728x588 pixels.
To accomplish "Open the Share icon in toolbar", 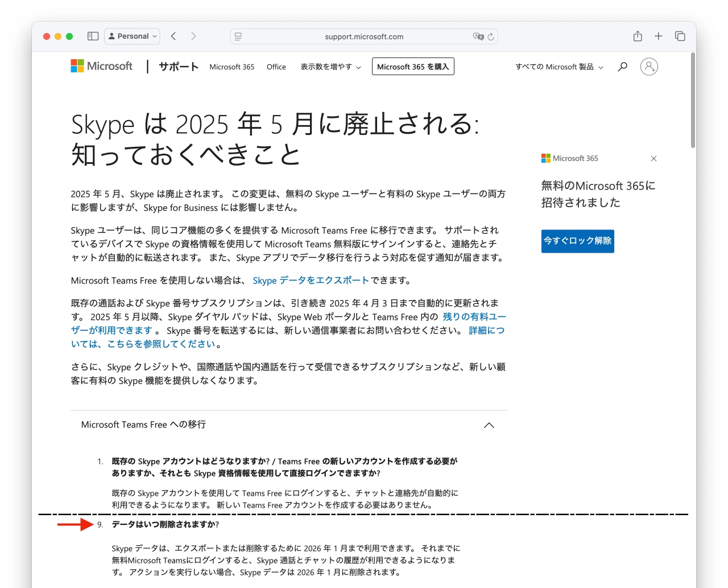I will tap(638, 36).
